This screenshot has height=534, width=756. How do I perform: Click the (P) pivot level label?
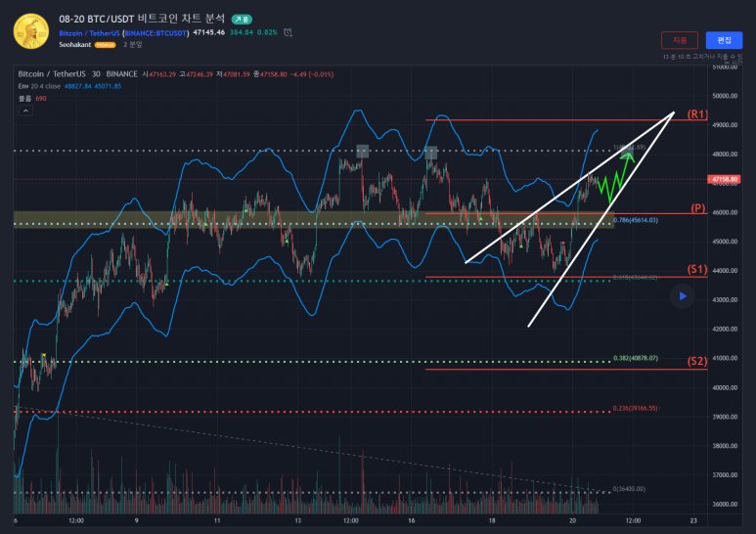pyautogui.click(x=698, y=208)
